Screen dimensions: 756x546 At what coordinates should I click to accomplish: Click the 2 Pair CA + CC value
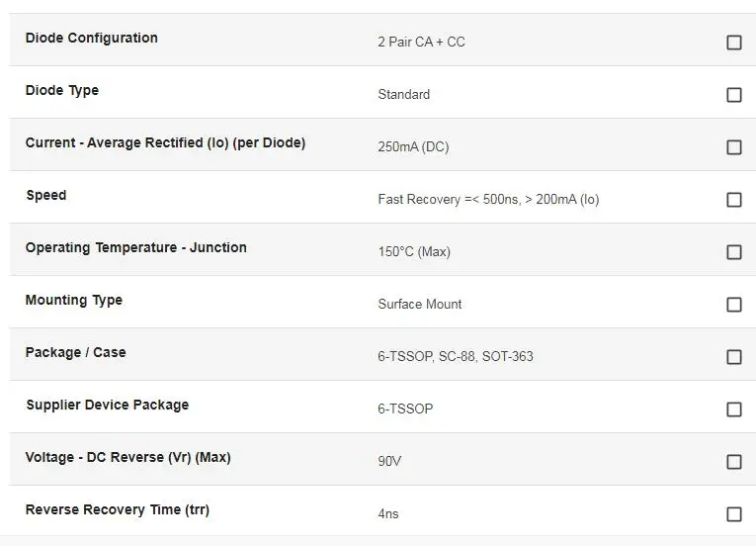point(421,42)
